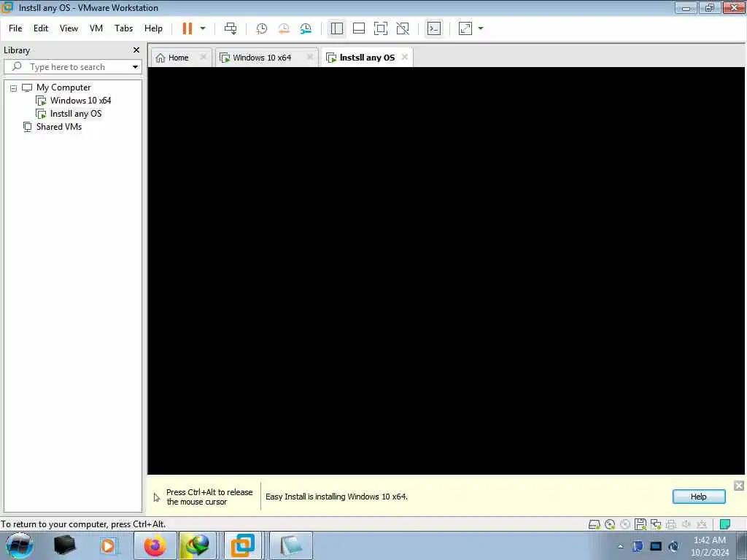Select Windows 10 x64 in the library
The height and width of the screenshot is (560, 747).
tap(80, 101)
